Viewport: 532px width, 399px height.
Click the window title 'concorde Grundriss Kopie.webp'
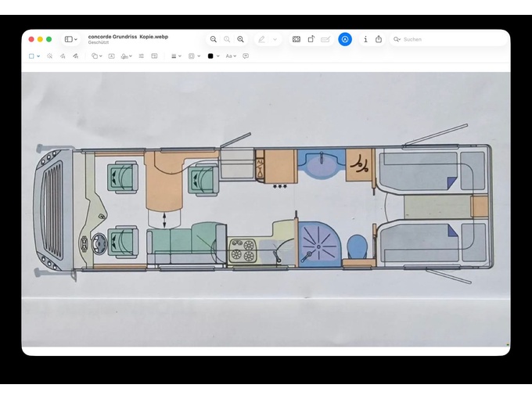tap(128, 36)
